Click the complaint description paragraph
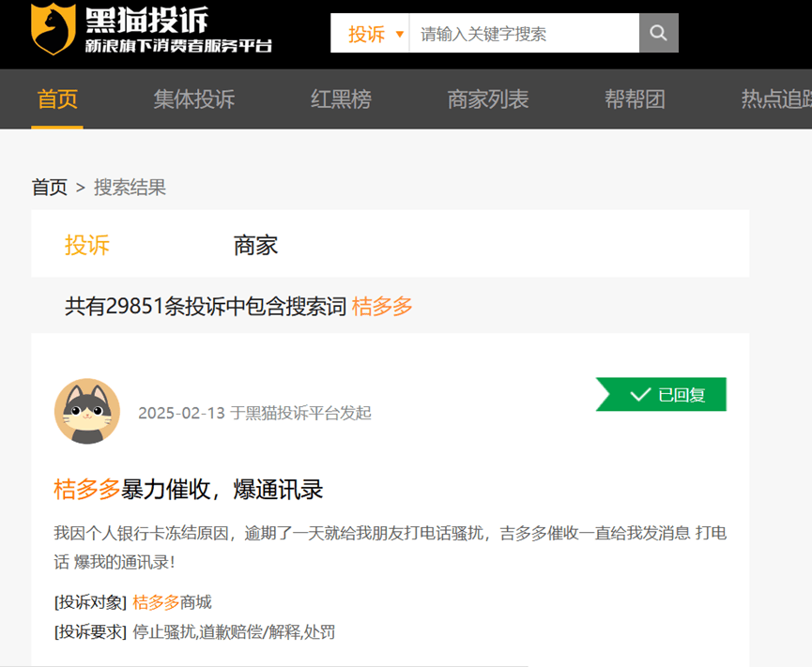Screen dimensions: 812x667 391,548
